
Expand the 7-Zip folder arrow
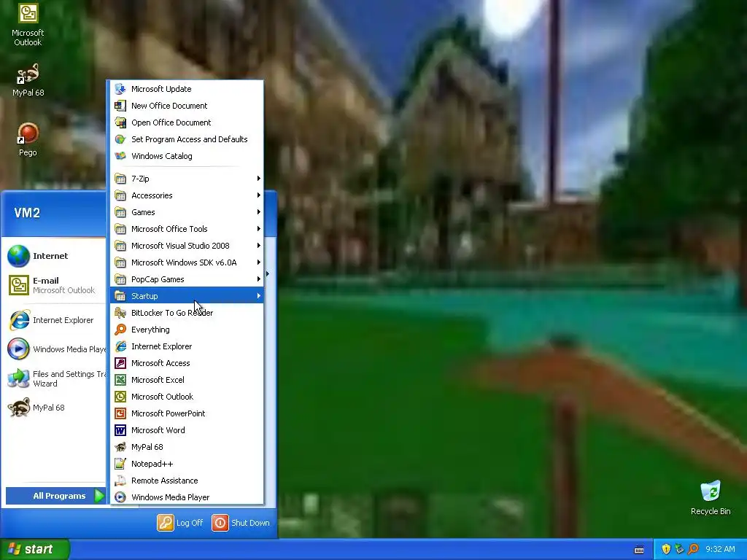tap(259, 179)
